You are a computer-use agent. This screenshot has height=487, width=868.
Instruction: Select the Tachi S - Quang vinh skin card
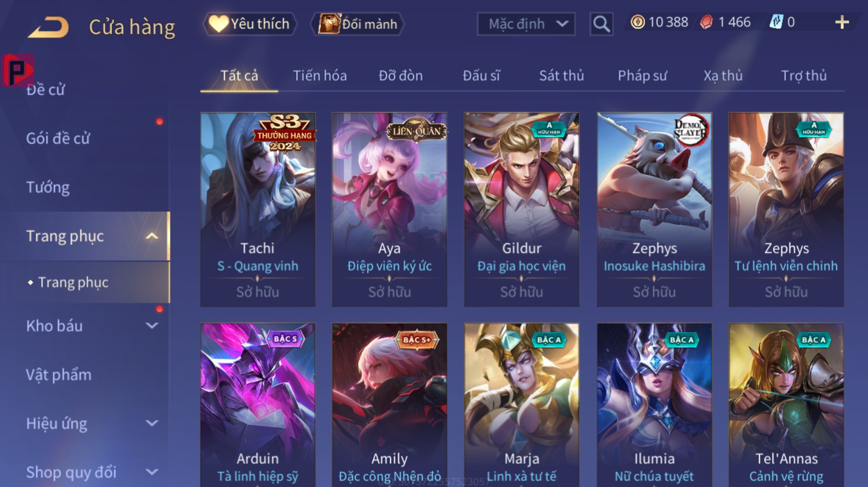coord(258,210)
